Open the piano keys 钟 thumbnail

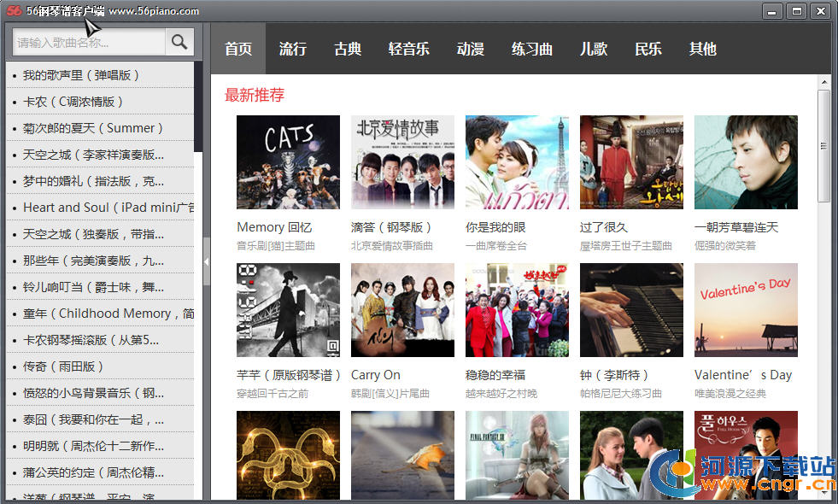coord(631,310)
